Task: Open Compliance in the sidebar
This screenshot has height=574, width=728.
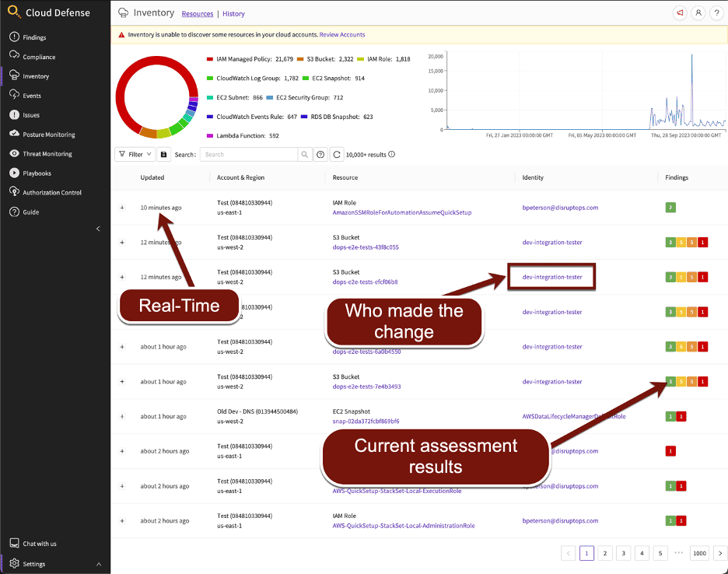Action: pos(39,57)
